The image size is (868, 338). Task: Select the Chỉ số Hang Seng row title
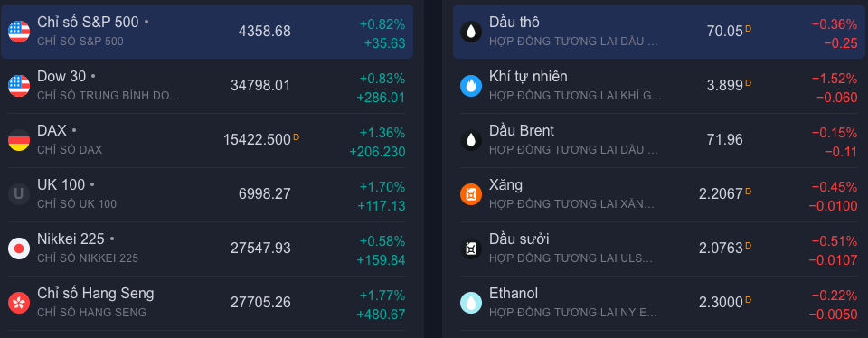click(x=96, y=293)
